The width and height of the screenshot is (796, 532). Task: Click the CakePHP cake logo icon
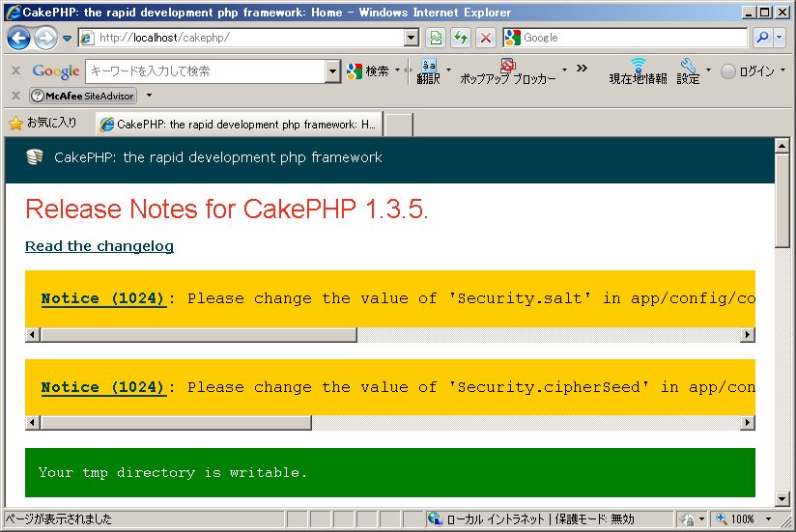click(35, 157)
